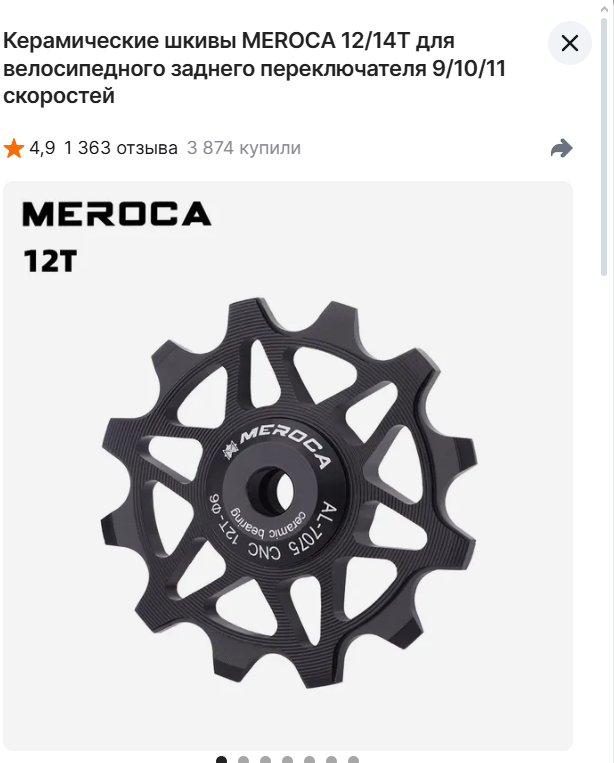
Task: Switch to the third image carousel dot
Action: point(265,760)
